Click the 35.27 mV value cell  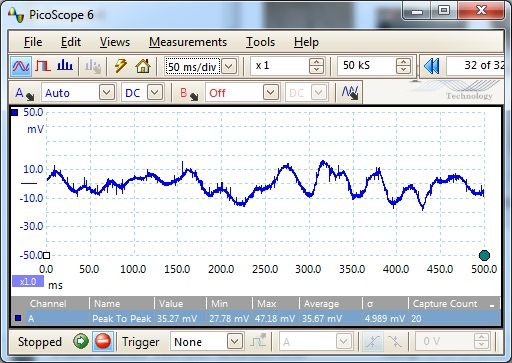(x=177, y=319)
